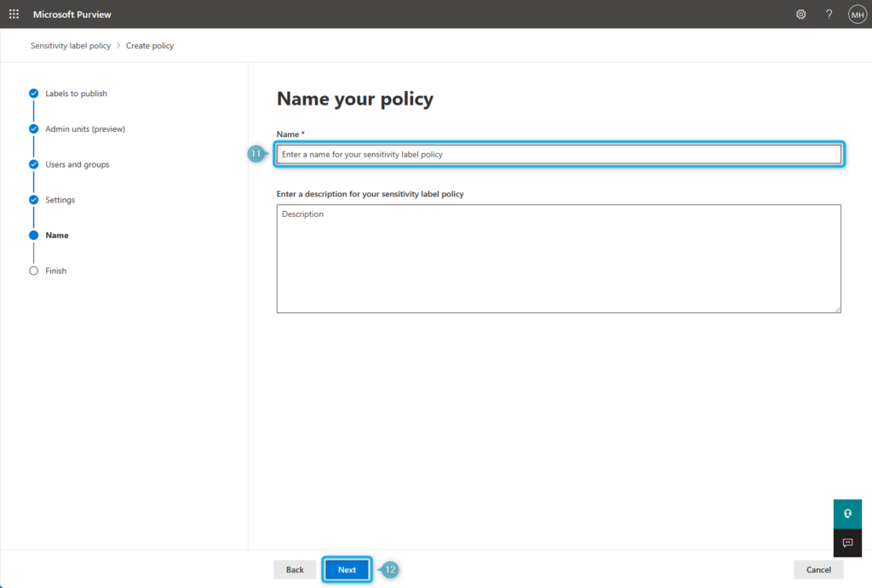Screen dimensions: 872x588
Task: Cancel the policy creation wizard
Action: coord(817,569)
